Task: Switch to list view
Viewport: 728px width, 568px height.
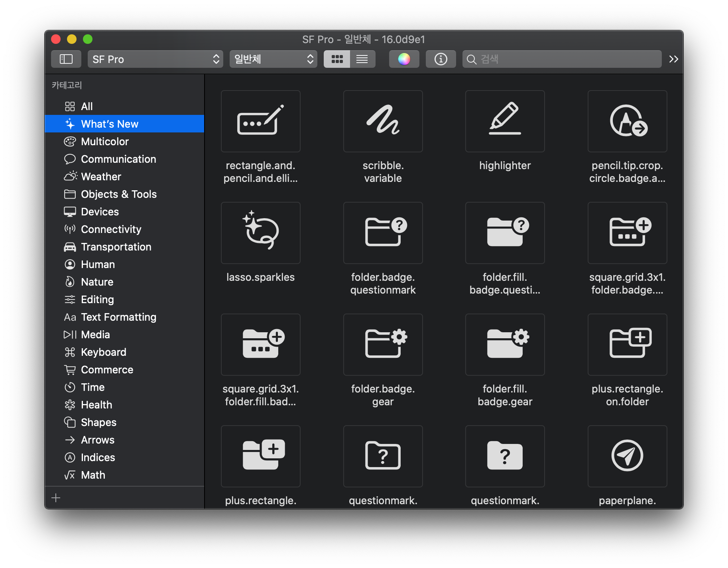Action: (x=362, y=59)
